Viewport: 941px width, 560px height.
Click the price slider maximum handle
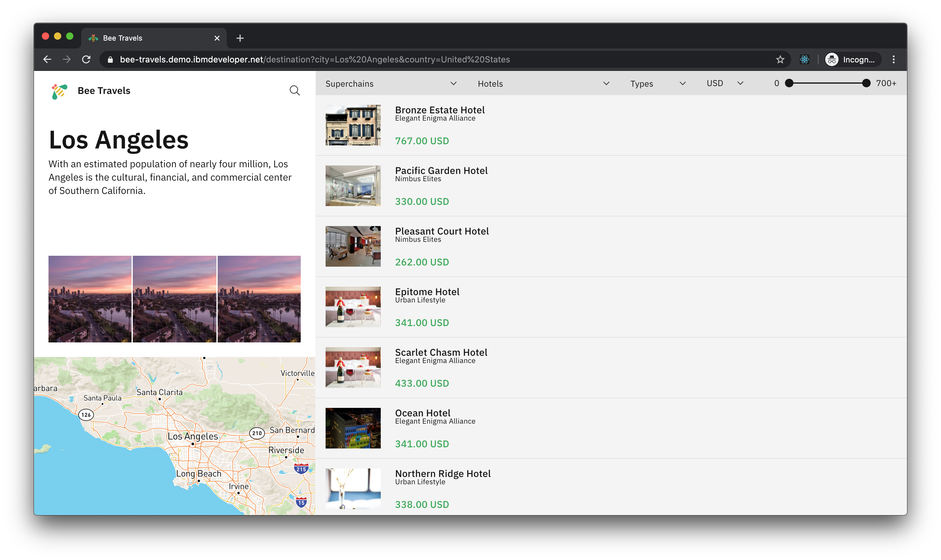pos(866,83)
